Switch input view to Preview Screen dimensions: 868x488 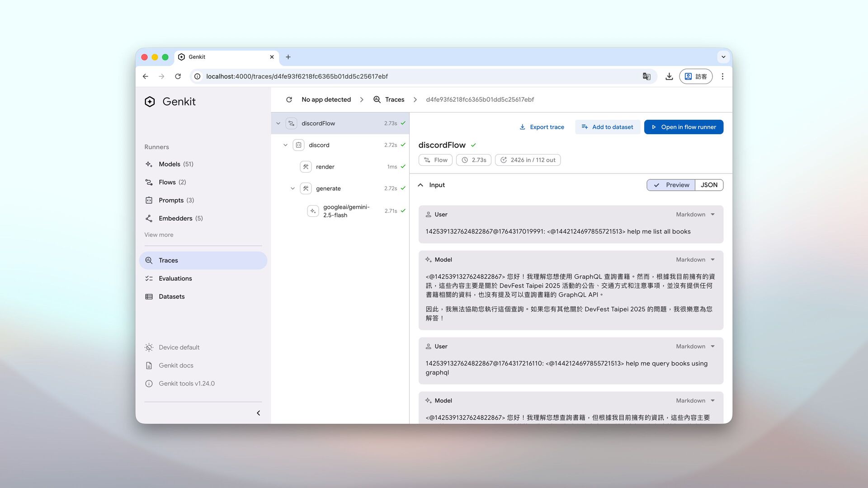click(x=671, y=185)
